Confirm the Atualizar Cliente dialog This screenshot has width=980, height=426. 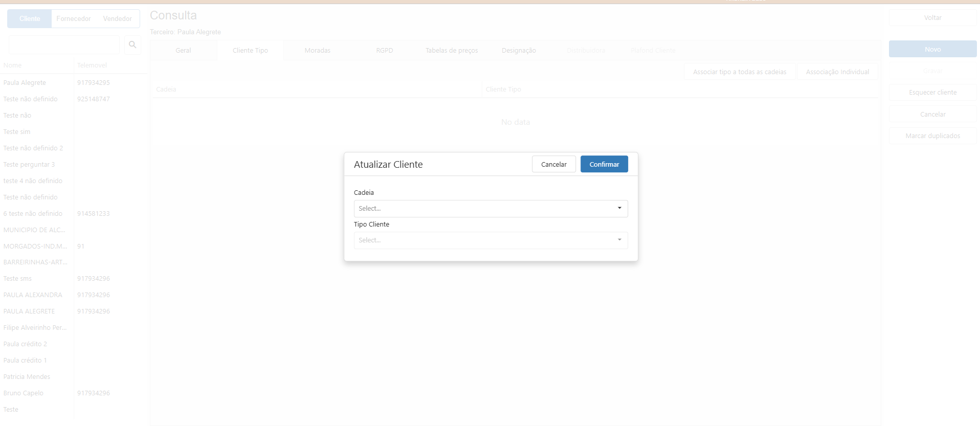(604, 164)
